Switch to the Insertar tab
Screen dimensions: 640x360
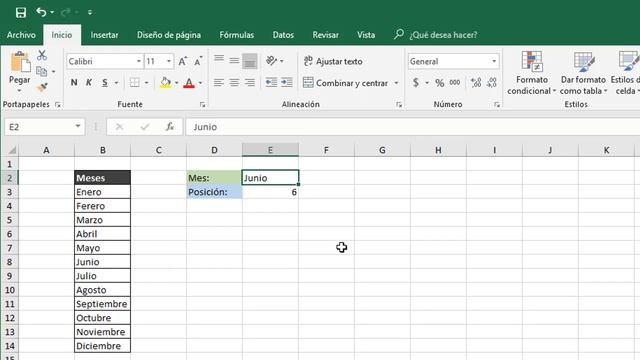pyautogui.click(x=104, y=35)
